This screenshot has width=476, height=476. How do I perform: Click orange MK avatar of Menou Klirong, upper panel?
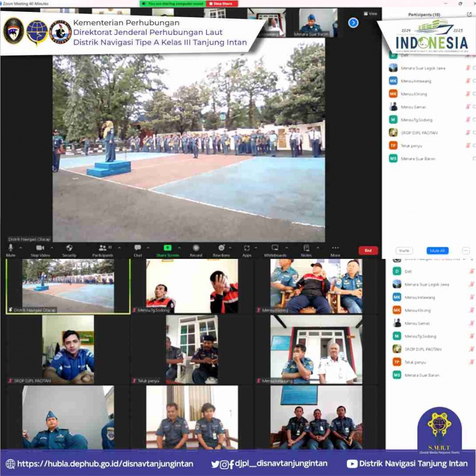(393, 94)
